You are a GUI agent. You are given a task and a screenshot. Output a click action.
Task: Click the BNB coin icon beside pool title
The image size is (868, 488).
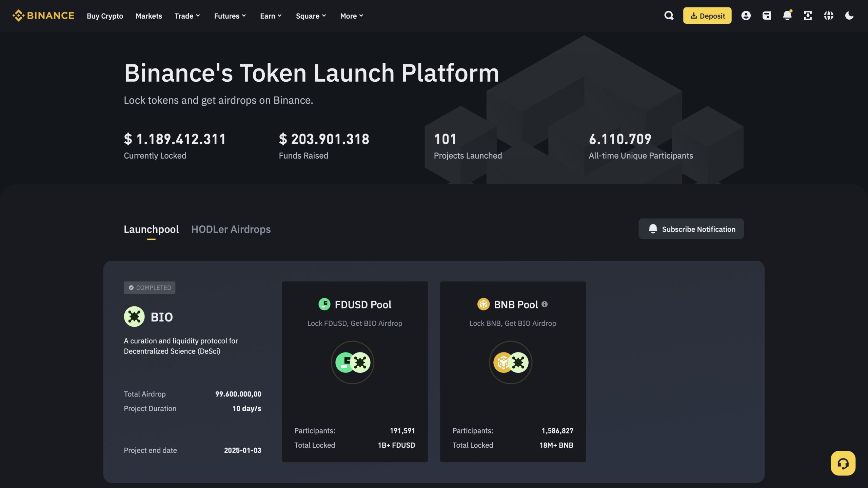pyautogui.click(x=484, y=304)
